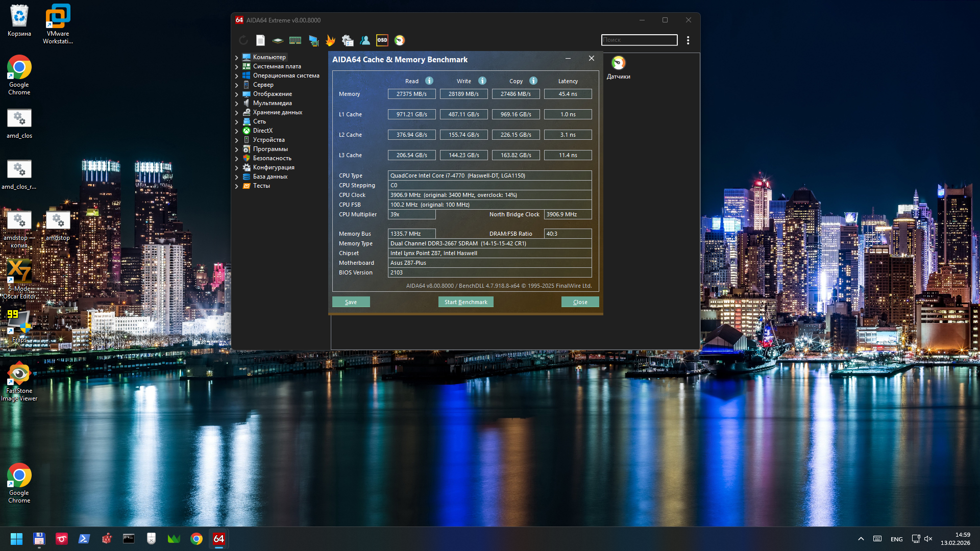Click the Report document icon in toolbar
This screenshot has width=980, height=551.
pyautogui.click(x=260, y=40)
